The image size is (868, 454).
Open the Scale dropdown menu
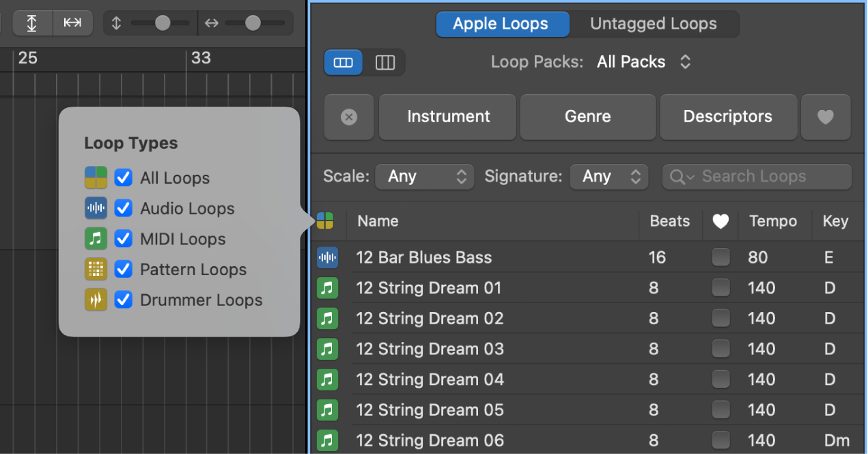click(x=425, y=177)
